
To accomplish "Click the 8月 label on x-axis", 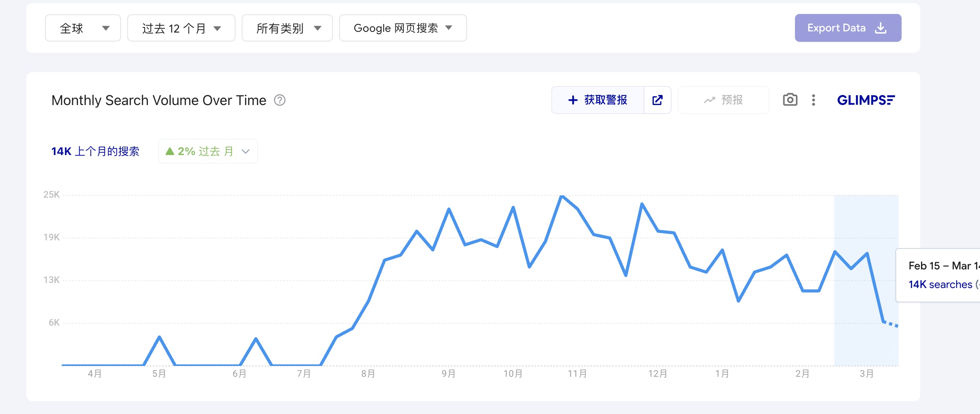I will [x=368, y=374].
